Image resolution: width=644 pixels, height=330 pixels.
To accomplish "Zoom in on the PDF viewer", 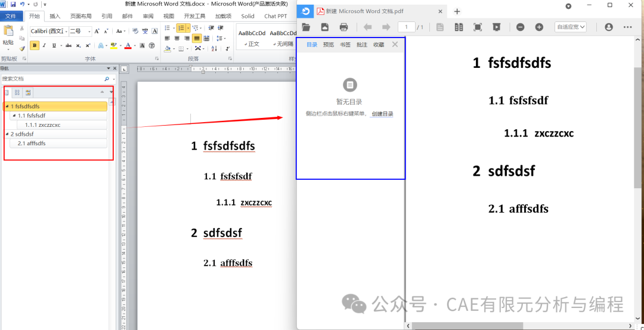I will (x=539, y=27).
